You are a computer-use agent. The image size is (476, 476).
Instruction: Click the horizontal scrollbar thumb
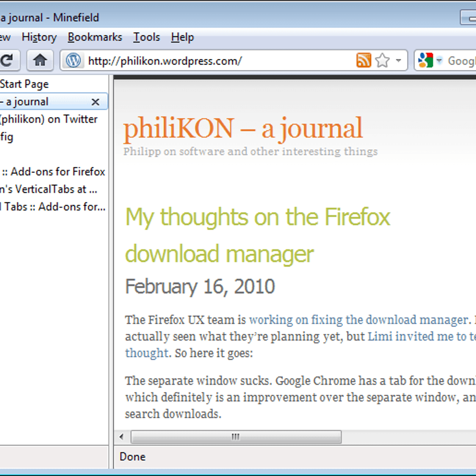pyautogui.click(x=236, y=437)
